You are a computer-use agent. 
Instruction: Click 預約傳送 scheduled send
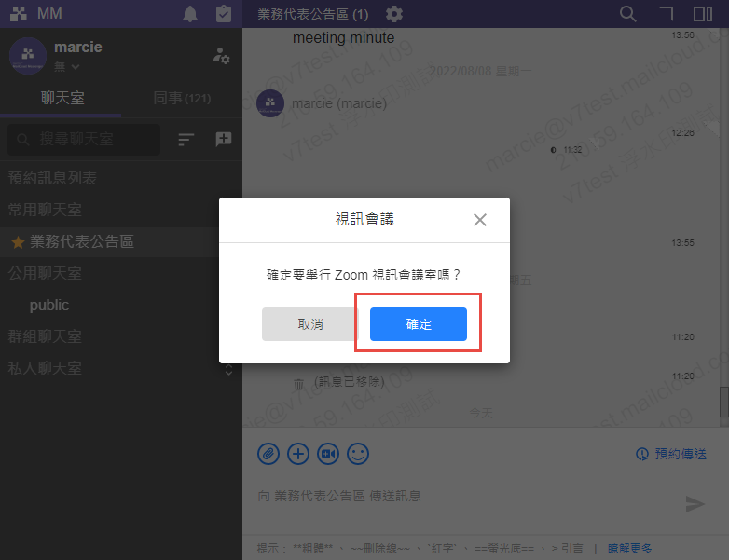point(671,454)
